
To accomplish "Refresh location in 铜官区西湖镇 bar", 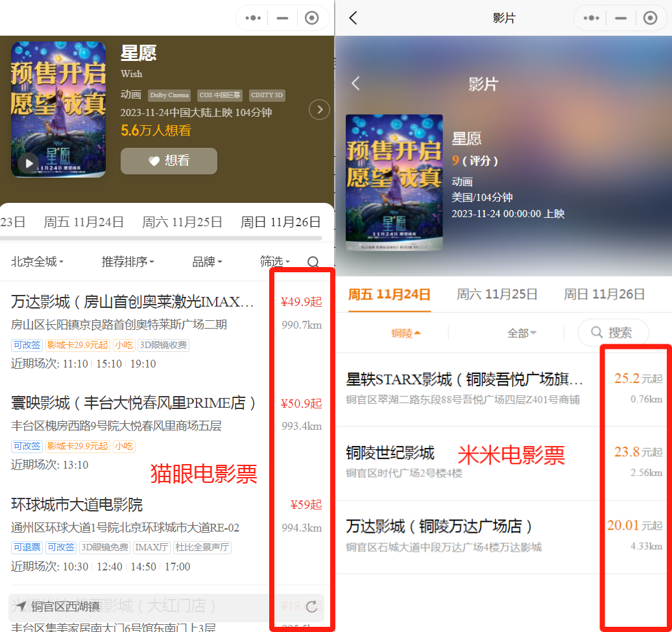I will pyautogui.click(x=311, y=606).
